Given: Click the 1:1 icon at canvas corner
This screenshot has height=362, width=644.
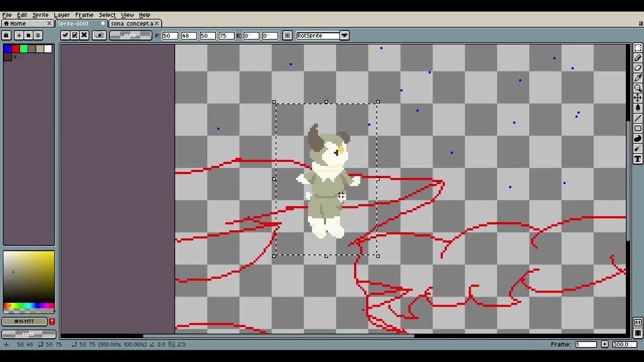Looking at the screenshot, I should click(x=638, y=323).
